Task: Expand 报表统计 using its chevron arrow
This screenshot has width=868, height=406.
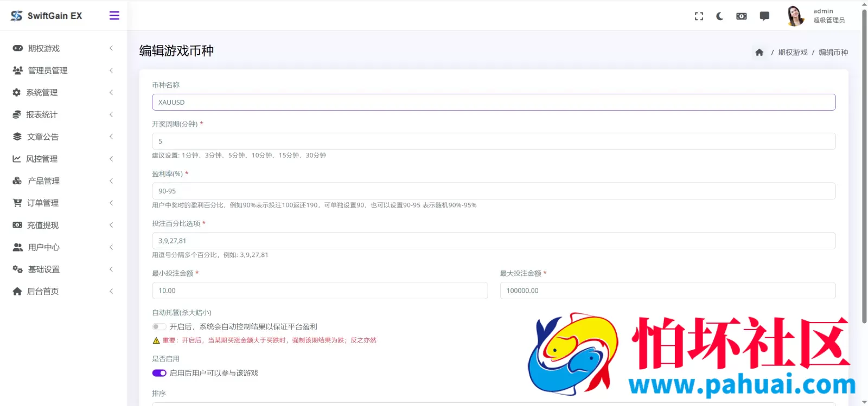Action: click(111, 114)
